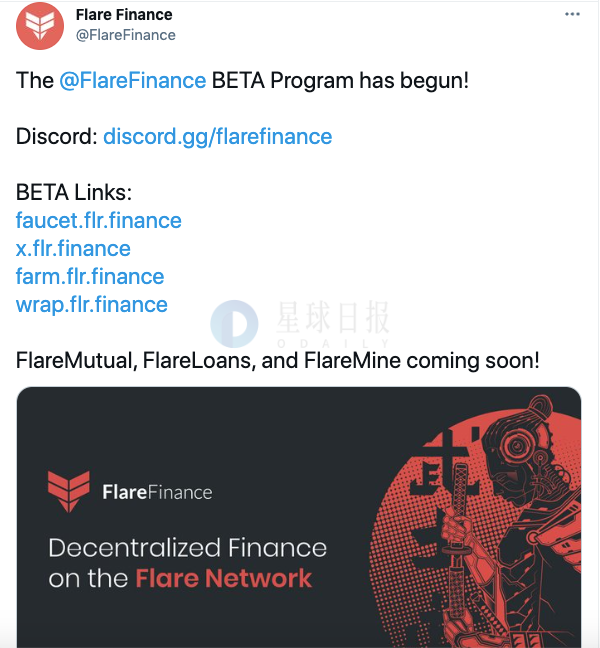The image size is (600, 648).
Task: Open the three-dot tweet options menu
Action: 572,14
